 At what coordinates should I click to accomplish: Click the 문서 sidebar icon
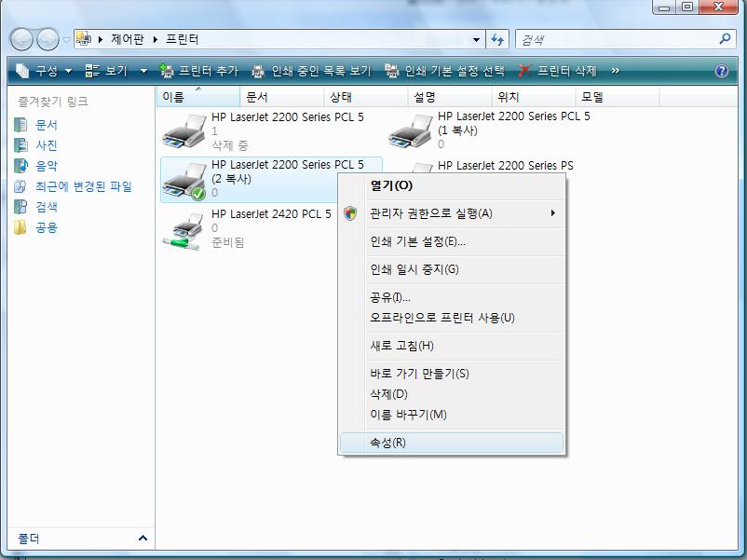click(20, 125)
